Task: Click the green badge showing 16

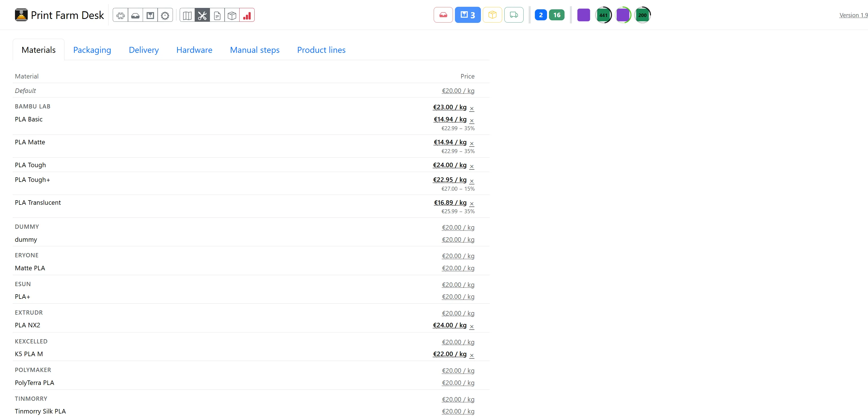Action: [557, 15]
